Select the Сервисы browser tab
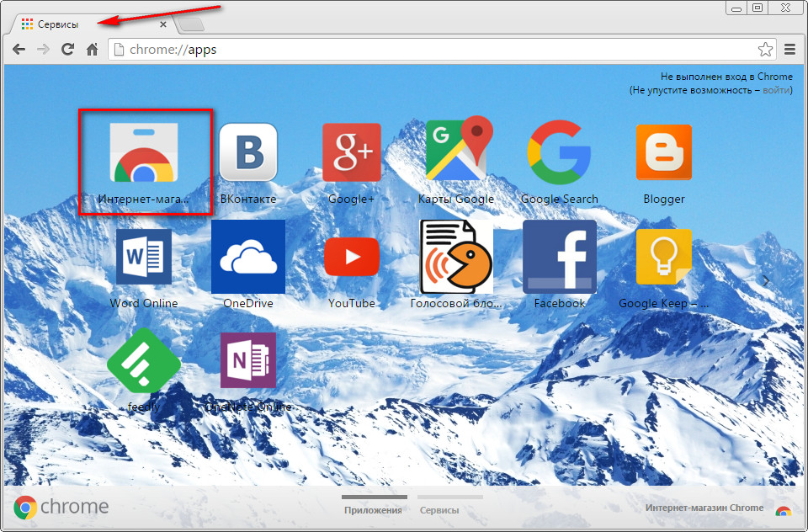Screen dimensions: 808x532 coord(93,24)
